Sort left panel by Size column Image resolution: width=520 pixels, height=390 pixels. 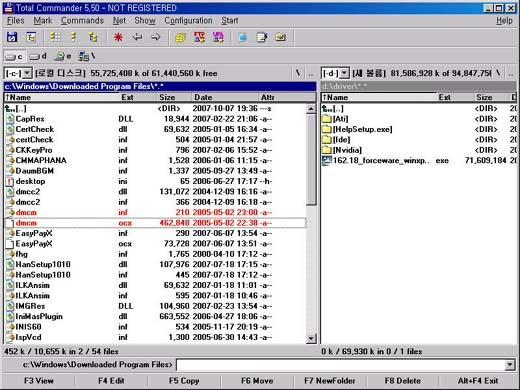coord(174,97)
